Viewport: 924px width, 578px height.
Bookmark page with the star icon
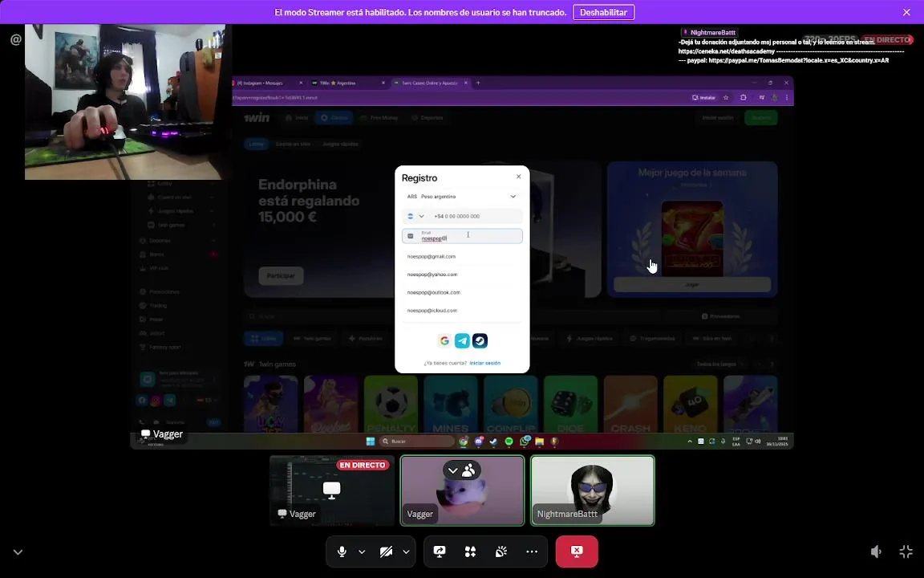[x=726, y=97]
